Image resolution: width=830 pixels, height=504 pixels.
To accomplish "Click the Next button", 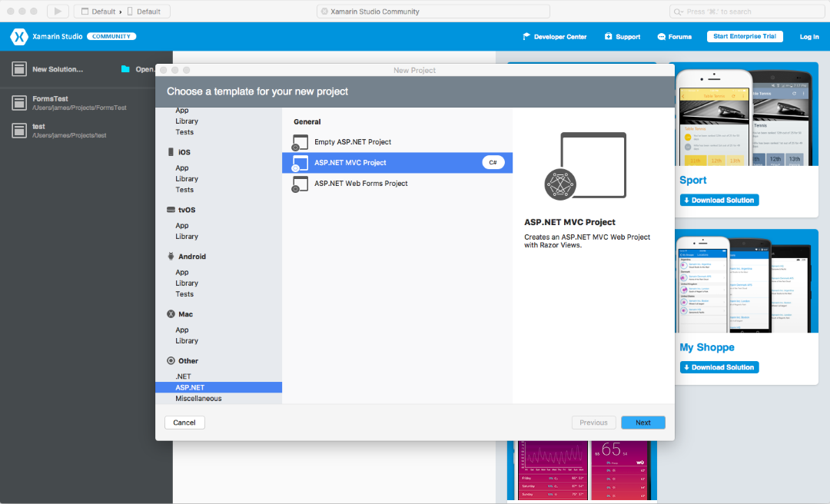I will pyautogui.click(x=643, y=423).
